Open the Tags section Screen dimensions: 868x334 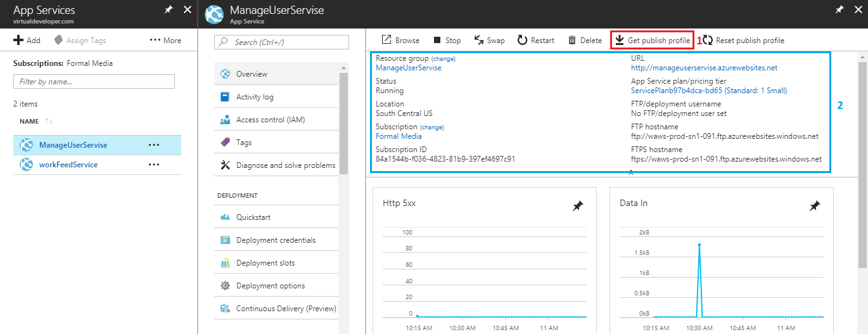click(277, 143)
